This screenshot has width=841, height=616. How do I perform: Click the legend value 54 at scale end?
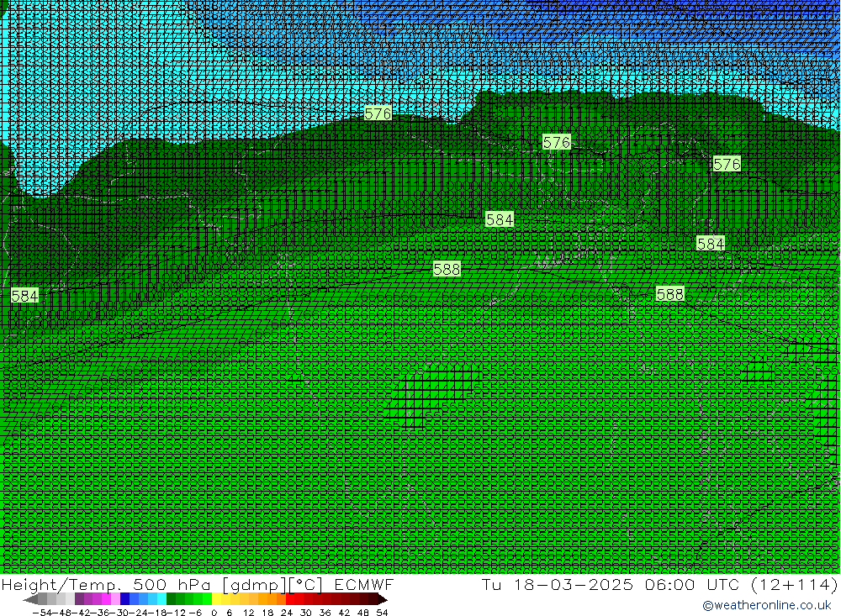[x=382, y=613]
